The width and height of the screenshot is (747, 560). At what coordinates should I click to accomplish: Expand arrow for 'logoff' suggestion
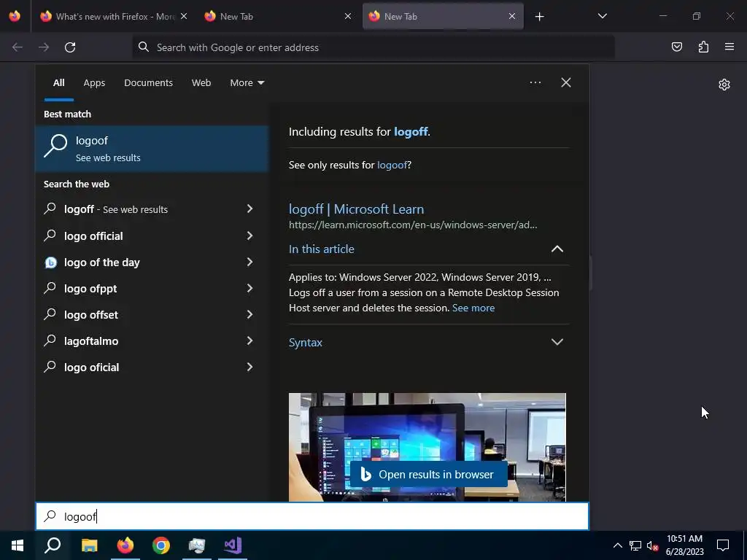click(x=249, y=209)
